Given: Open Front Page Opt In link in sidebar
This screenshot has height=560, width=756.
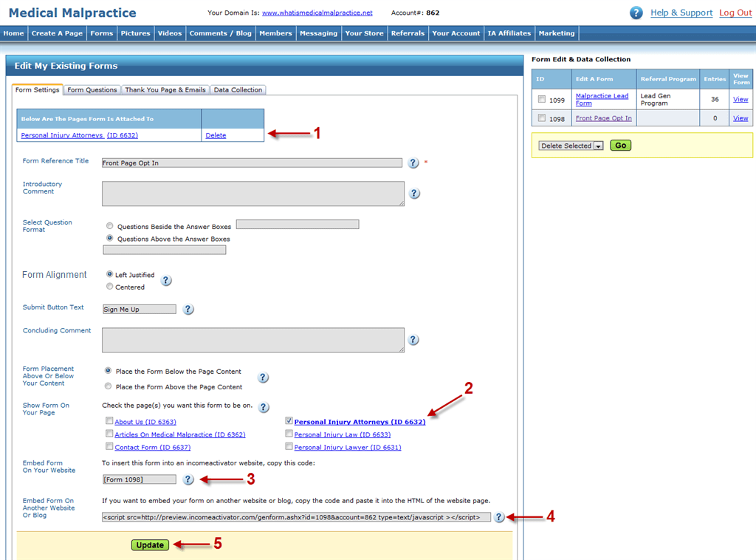Looking at the screenshot, I should coord(604,118).
